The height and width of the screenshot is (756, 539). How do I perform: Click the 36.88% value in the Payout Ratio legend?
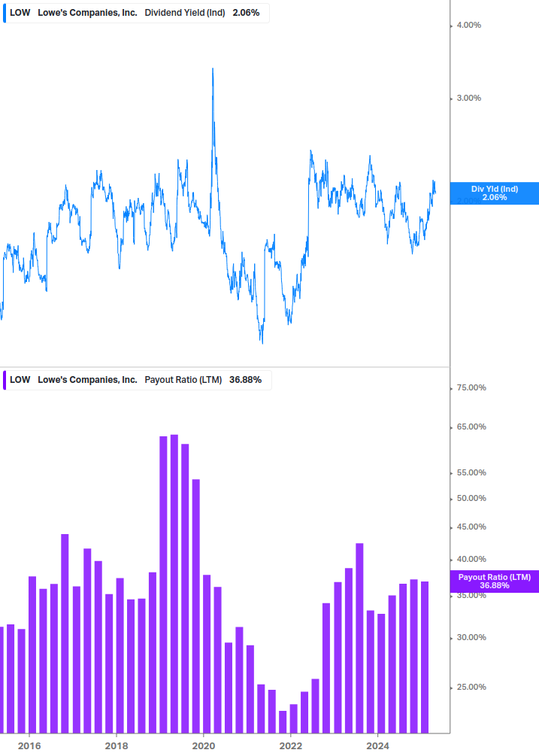pyautogui.click(x=245, y=380)
